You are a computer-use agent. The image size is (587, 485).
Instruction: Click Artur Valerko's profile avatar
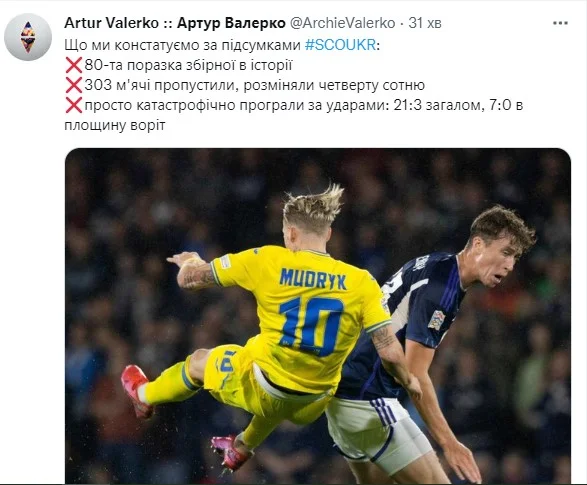(28, 37)
